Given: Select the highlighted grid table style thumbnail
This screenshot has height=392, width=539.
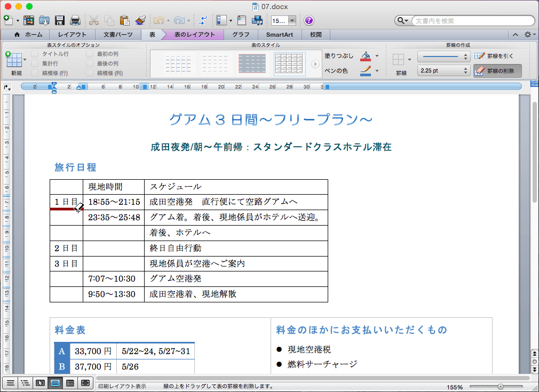Looking at the screenshot, I should 289,64.
